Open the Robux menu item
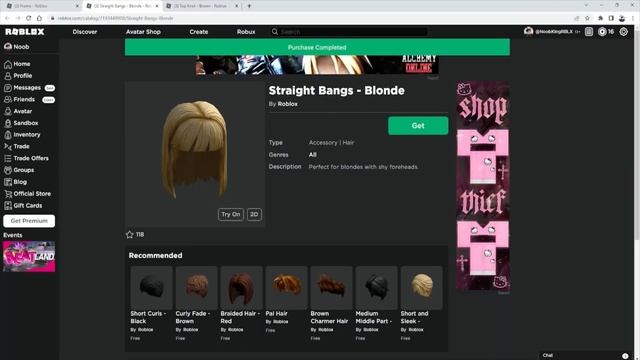This screenshot has width=640, height=360. pyautogui.click(x=246, y=31)
